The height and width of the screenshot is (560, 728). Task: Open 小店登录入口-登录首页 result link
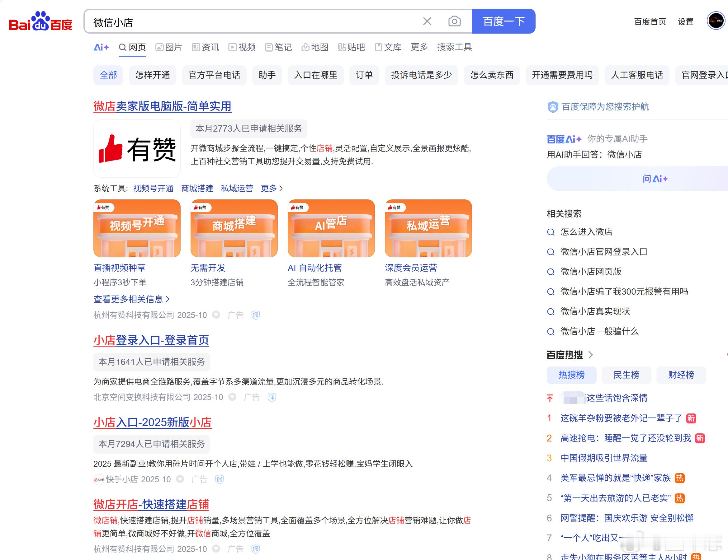(x=151, y=340)
